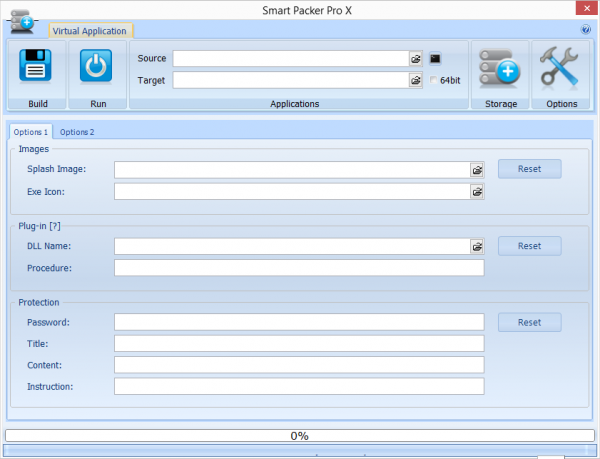Image resolution: width=600 pixels, height=459 pixels.
Task: Click the Plug-in [?] help label
Action: pos(39,226)
